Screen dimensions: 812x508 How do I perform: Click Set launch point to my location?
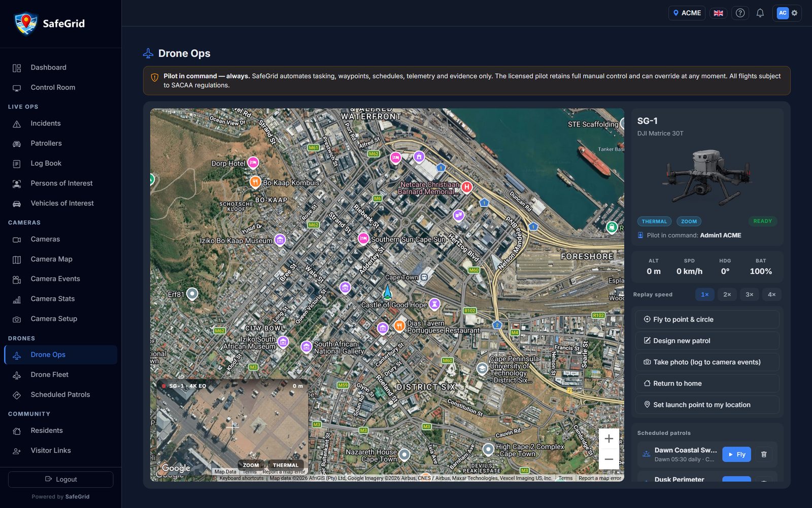coord(707,405)
